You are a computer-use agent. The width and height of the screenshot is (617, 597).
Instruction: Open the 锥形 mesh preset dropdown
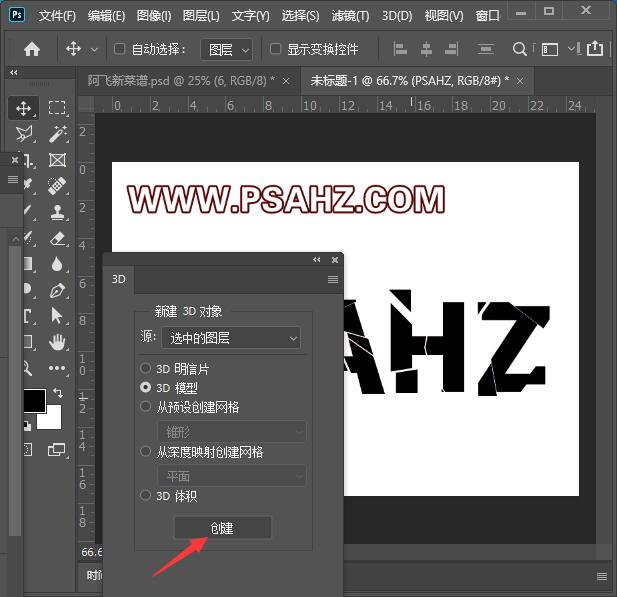(231, 432)
